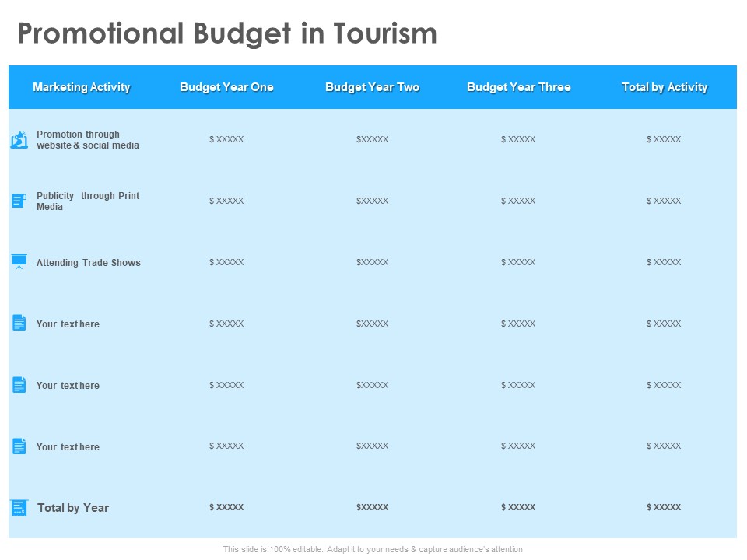The width and height of the screenshot is (747, 560).
Task: Click Budget Year One value for Trade Shows row
Action: (x=226, y=262)
